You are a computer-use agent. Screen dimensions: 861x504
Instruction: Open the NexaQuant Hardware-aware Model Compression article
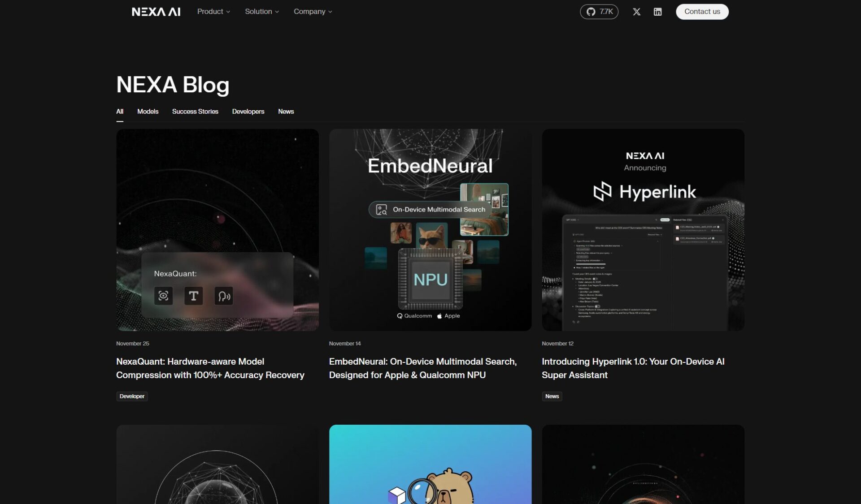pos(210,368)
